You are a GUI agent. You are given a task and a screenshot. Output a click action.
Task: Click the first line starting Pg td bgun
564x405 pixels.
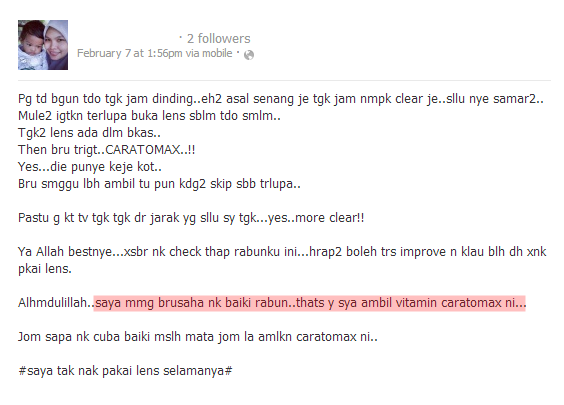[x=281, y=99]
